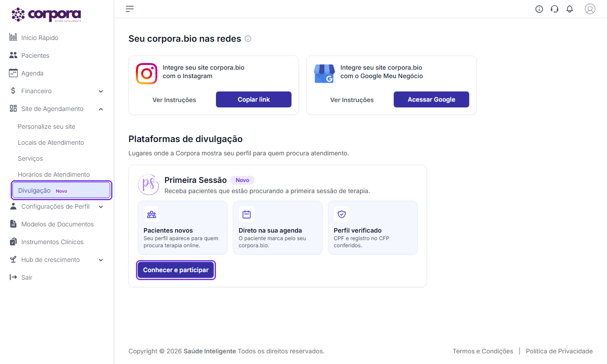Click the Início Rápido chart icon
The height and width of the screenshot is (364, 607).
point(13,37)
